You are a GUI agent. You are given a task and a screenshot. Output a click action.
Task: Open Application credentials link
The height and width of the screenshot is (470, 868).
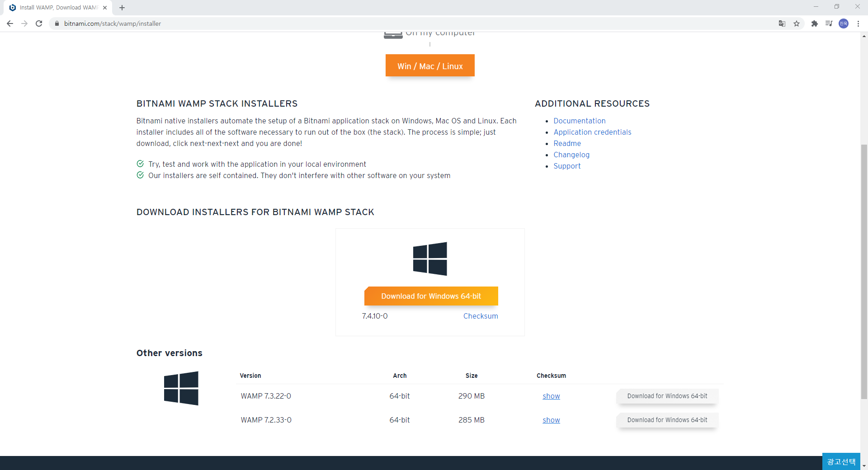[592, 132]
